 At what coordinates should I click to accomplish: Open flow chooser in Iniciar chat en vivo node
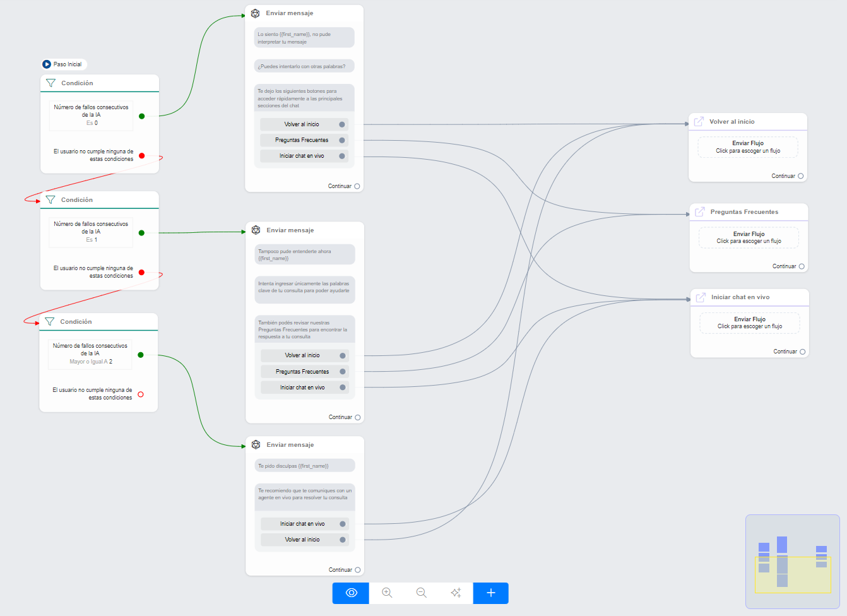click(749, 323)
